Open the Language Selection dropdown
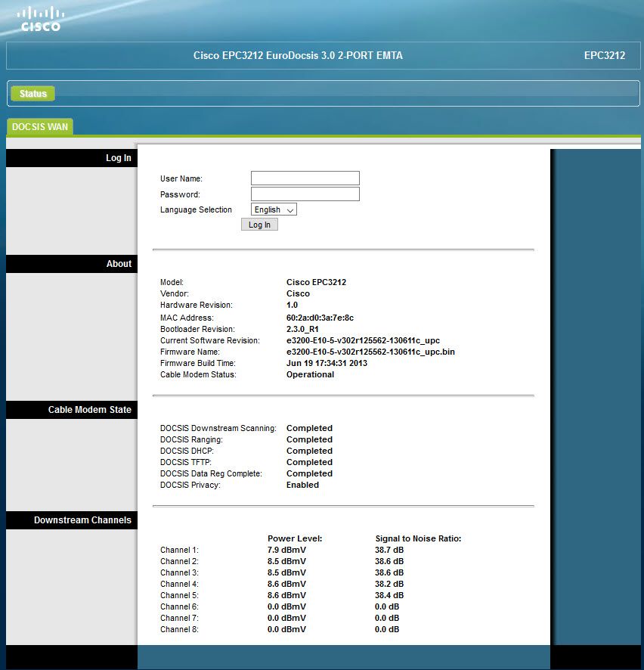This screenshot has width=644, height=670. (x=274, y=209)
